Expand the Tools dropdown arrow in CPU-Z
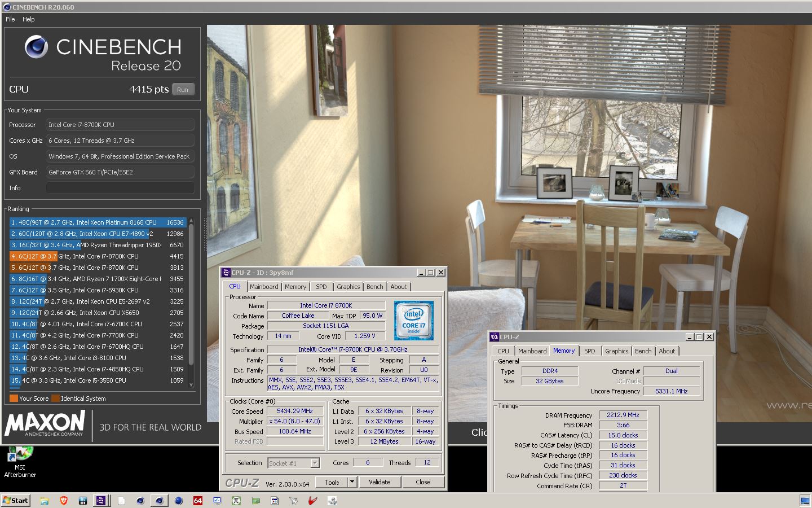The width and height of the screenshot is (812, 508). [x=352, y=482]
